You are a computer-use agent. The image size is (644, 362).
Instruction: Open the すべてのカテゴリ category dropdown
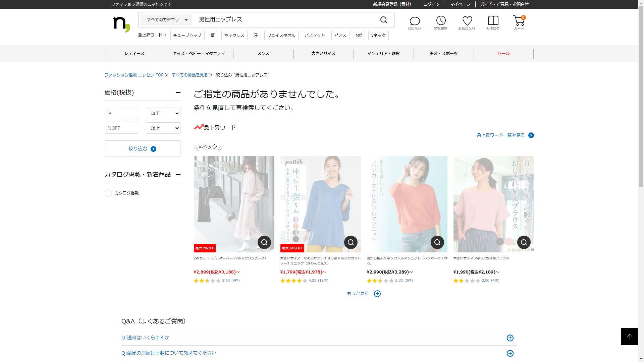pos(167,20)
